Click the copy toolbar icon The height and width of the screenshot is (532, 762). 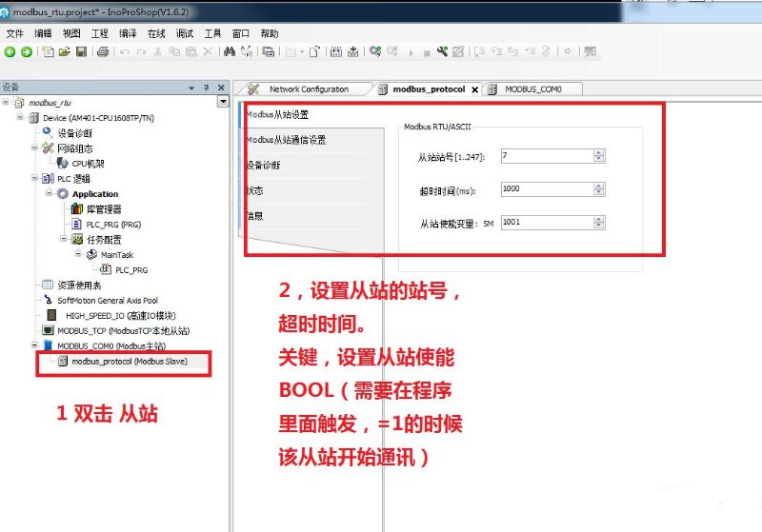click(x=174, y=51)
